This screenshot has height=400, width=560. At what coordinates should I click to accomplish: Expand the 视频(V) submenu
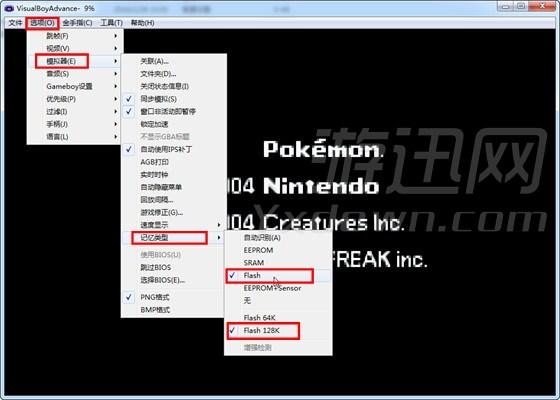coord(75,48)
